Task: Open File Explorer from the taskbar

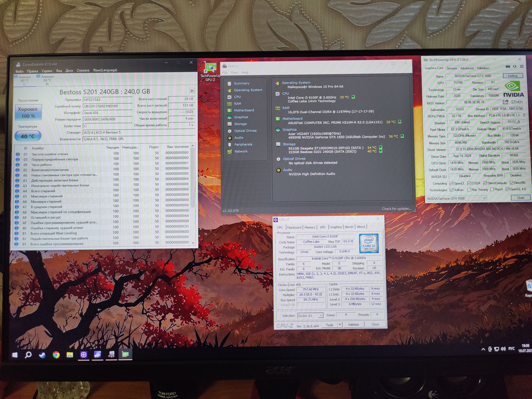Action: point(70,355)
